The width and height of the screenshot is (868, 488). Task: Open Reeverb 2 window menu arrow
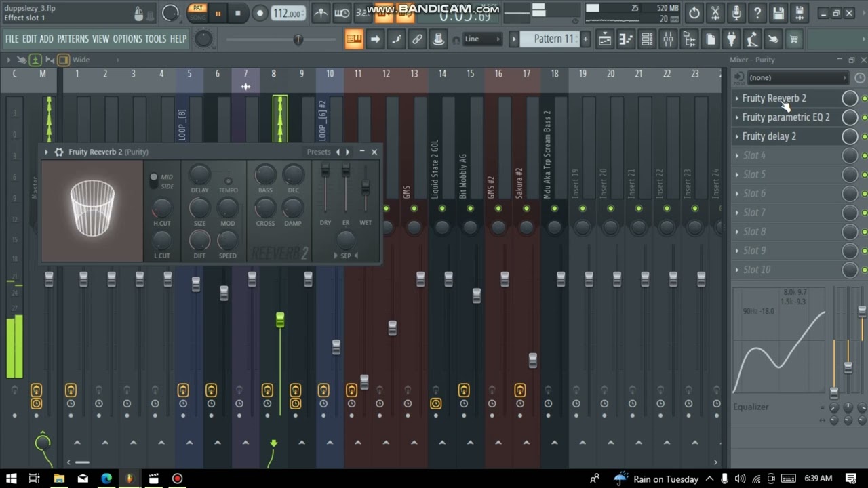(46, 152)
